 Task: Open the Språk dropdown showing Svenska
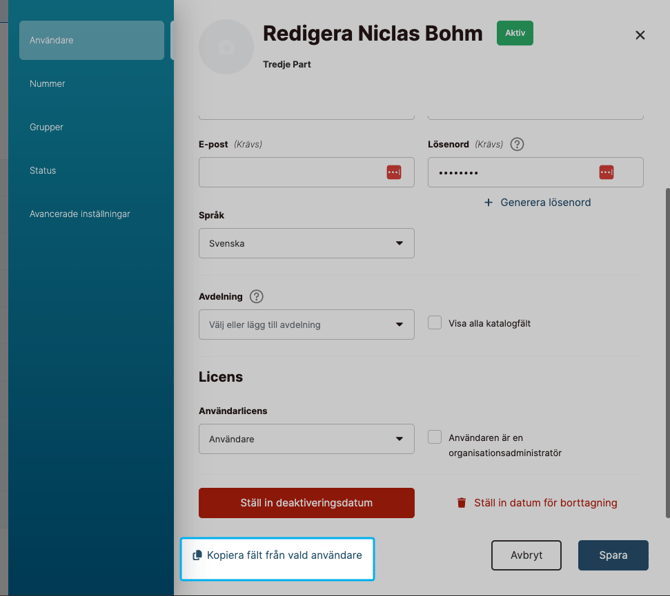[x=306, y=243]
